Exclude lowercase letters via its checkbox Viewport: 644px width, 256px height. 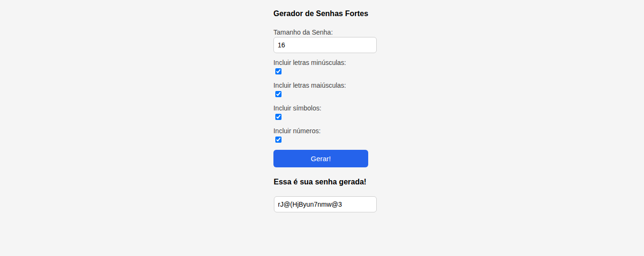[278, 72]
